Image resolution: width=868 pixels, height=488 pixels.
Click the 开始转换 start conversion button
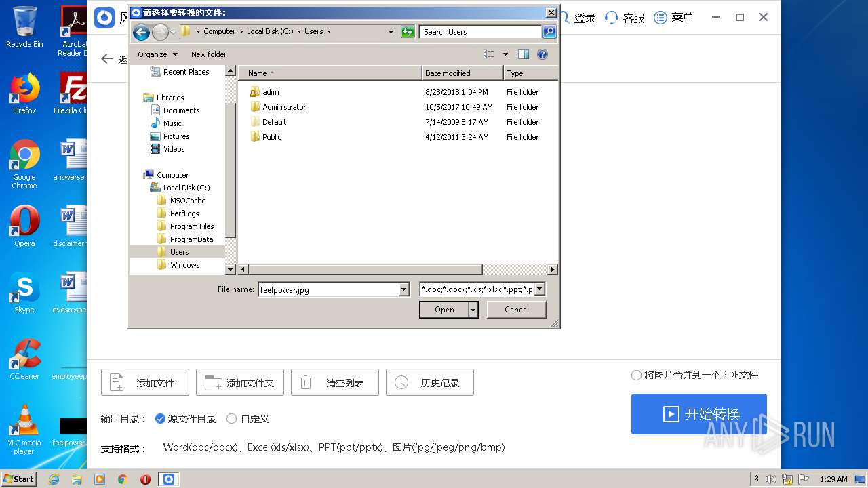click(699, 414)
